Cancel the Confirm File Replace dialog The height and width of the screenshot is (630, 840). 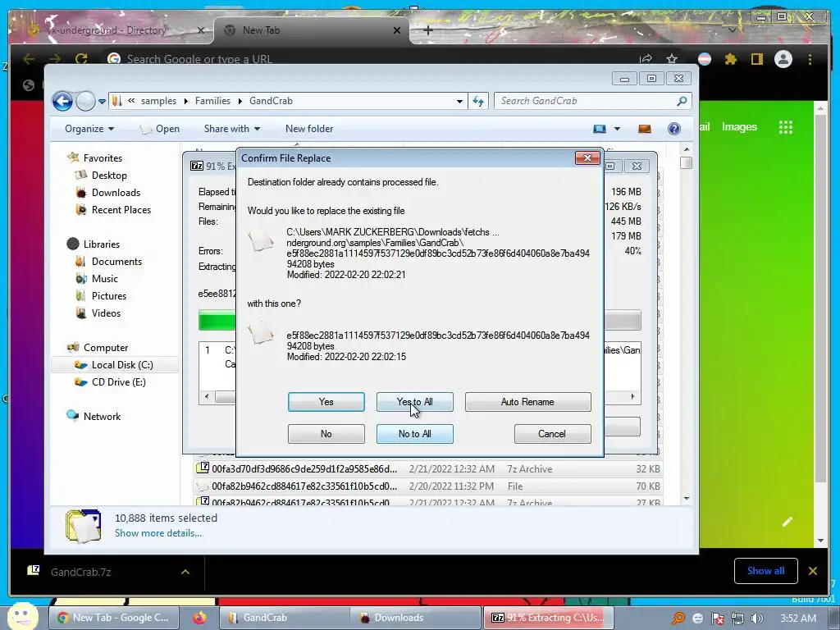(x=552, y=434)
